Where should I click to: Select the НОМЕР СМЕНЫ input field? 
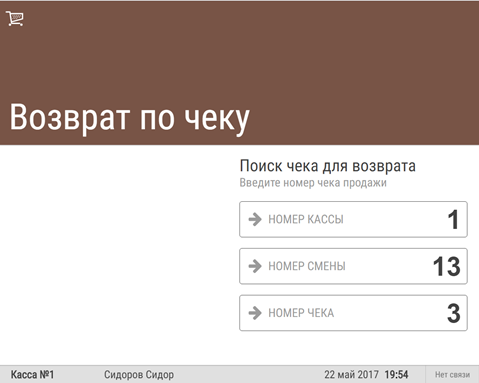(x=353, y=266)
